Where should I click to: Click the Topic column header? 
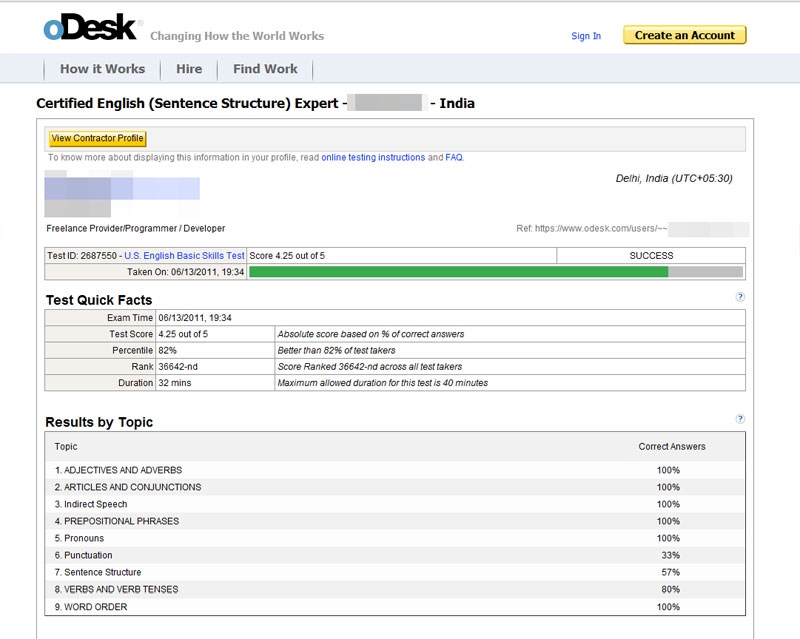66,447
